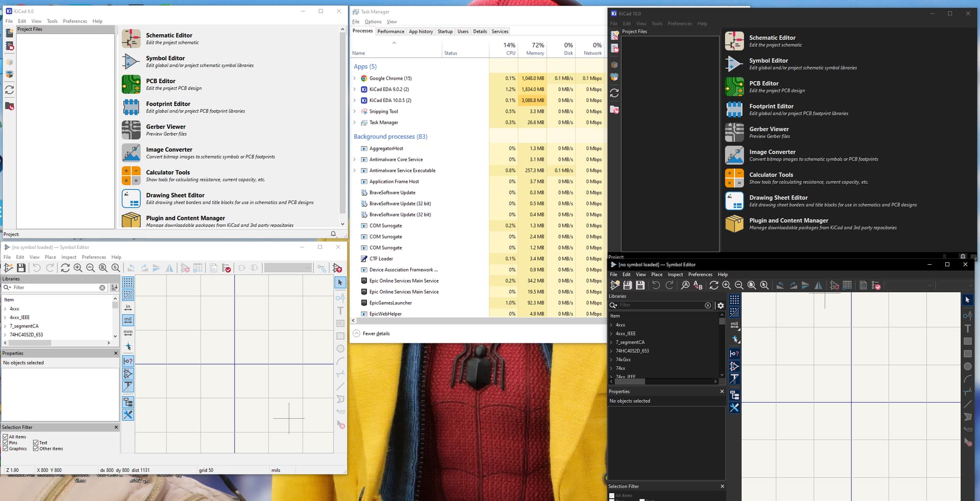Expand 74xGxx library in dark Symbol Editor
The height and width of the screenshot is (501, 980).
(x=611, y=360)
